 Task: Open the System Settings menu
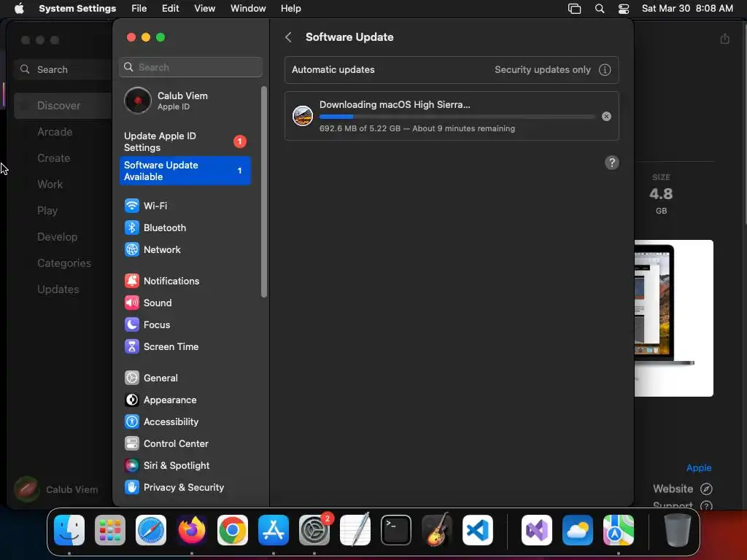[77, 9]
